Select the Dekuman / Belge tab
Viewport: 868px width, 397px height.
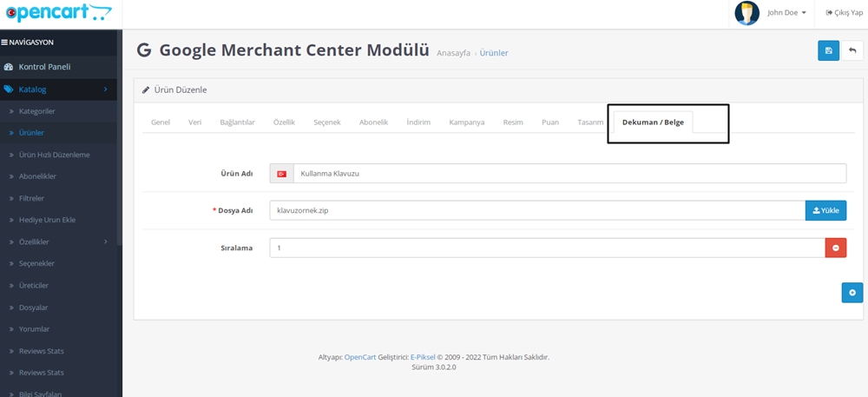tap(654, 122)
